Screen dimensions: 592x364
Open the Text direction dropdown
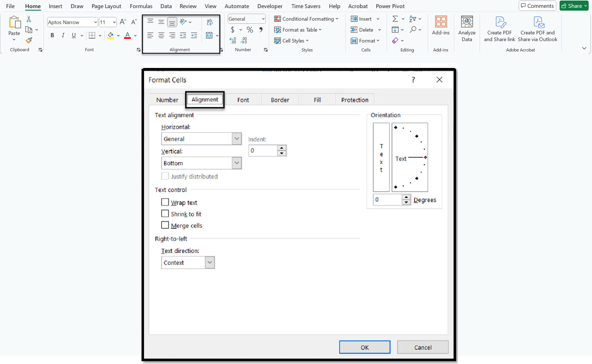point(209,262)
